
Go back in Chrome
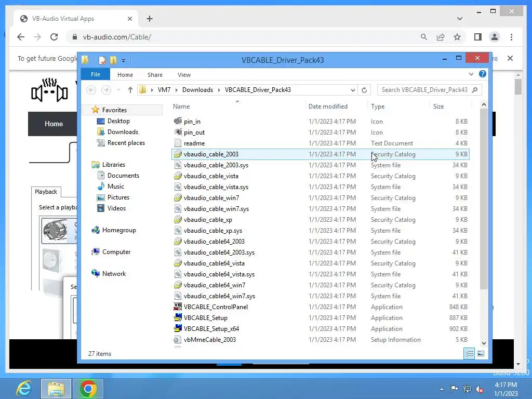click(21, 37)
